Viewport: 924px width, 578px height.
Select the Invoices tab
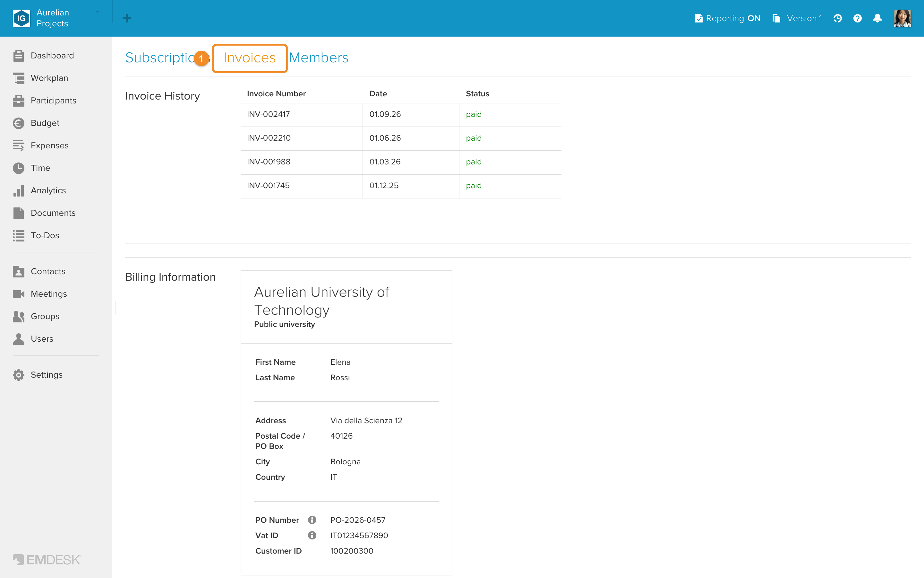pyautogui.click(x=250, y=58)
